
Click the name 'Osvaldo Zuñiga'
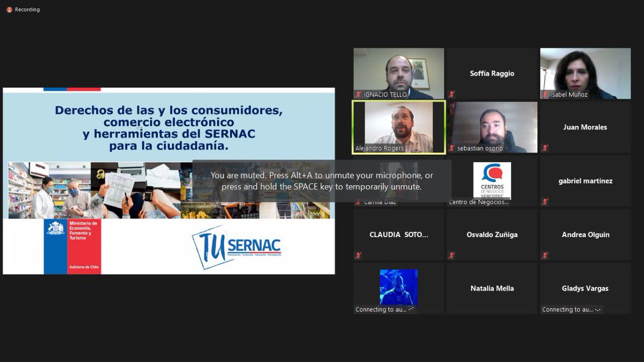(x=492, y=235)
